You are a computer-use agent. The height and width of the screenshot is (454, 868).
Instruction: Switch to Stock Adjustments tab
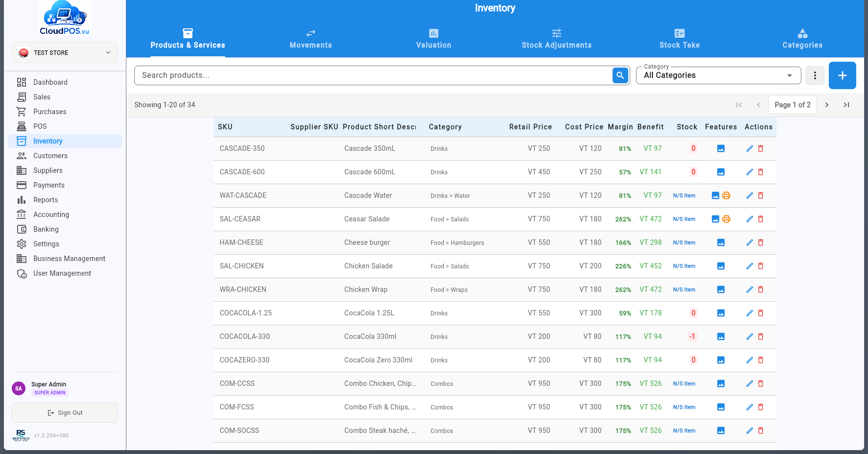(556, 39)
